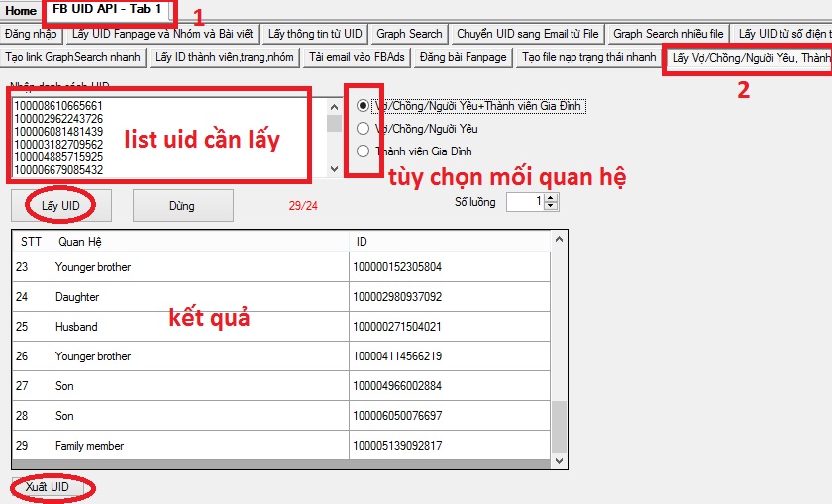Click the STT column header
Viewport: 832px width, 504px height.
point(32,242)
